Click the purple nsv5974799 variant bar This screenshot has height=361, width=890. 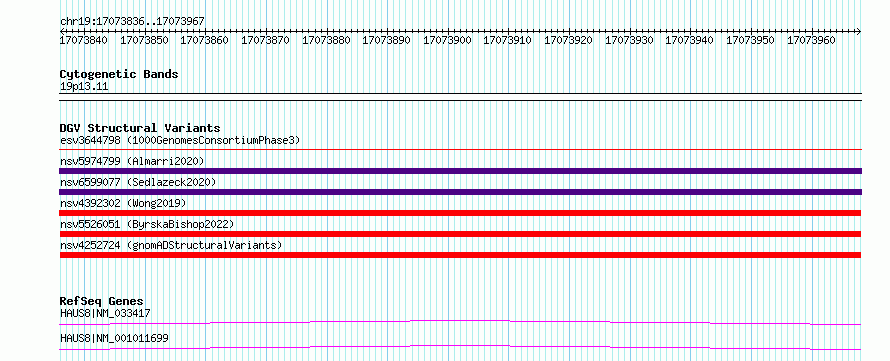[x=460, y=171]
